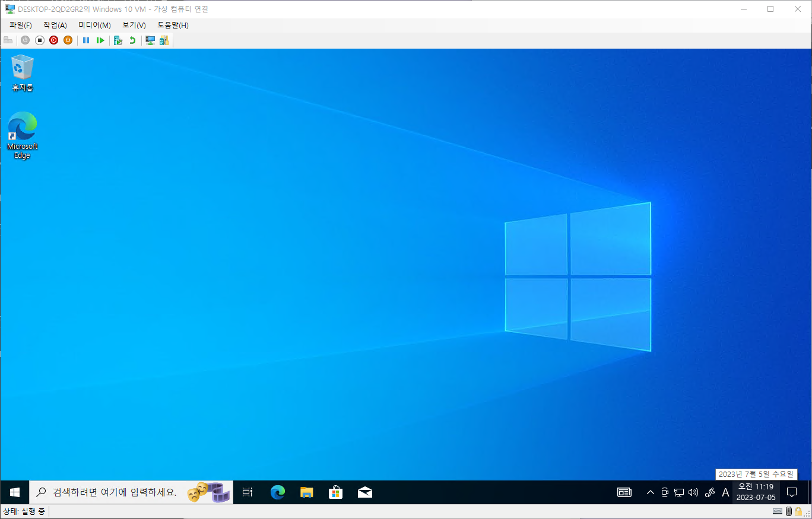Screen dimensions: 812x519
Task: Open the 미디어(M) menu
Action: point(95,25)
